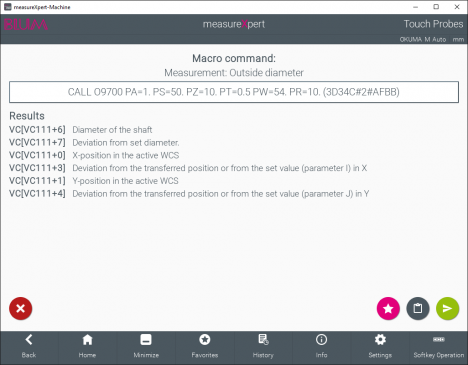468x365 pixels.
Task: Maximize the measureXpert-Machine window
Action: (x=436, y=7)
